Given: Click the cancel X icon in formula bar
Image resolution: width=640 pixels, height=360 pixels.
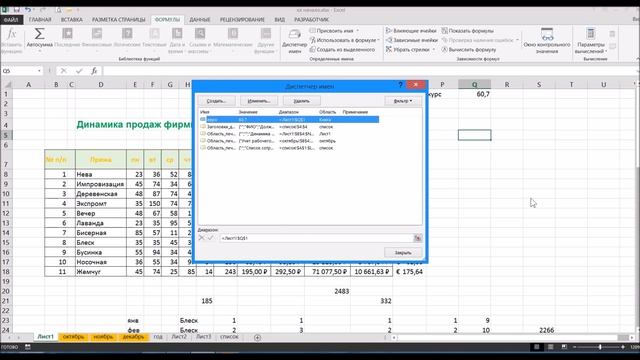Looking at the screenshot, I should pos(64,71).
